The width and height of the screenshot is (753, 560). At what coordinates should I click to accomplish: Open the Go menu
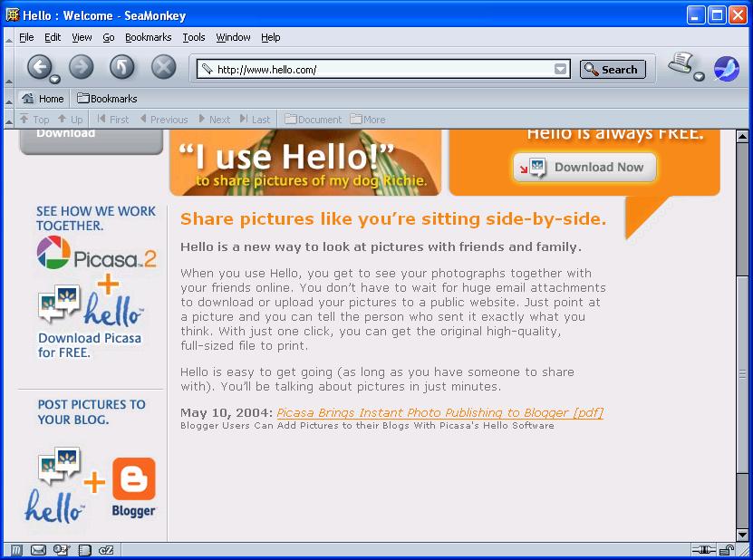point(109,37)
